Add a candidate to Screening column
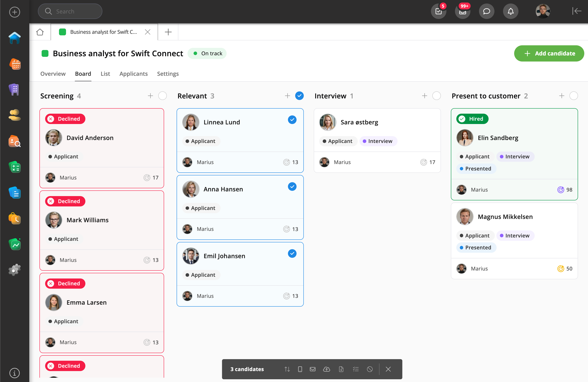The width and height of the screenshot is (588, 382). [150, 96]
